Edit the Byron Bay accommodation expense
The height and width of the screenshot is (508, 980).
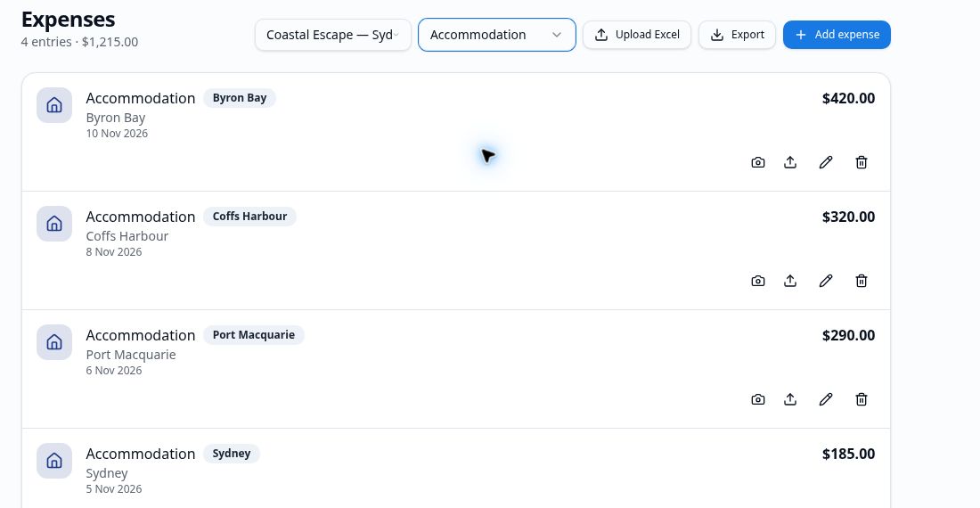pyautogui.click(x=826, y=162)
